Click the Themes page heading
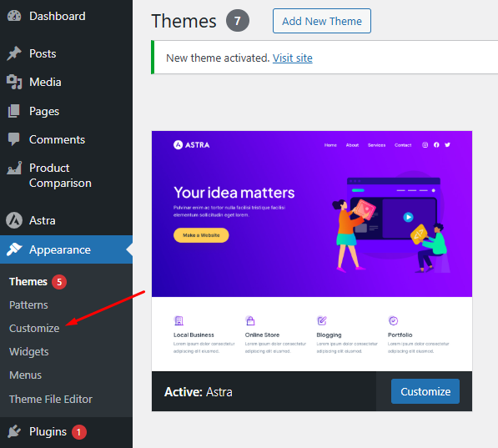 (184, 21)
